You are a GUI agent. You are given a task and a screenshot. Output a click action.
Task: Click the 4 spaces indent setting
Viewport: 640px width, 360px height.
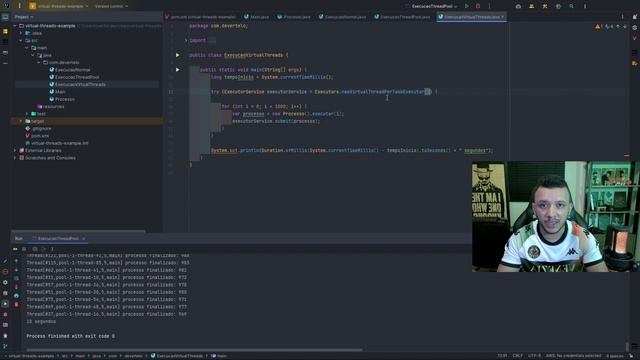[x=615, y=356]
